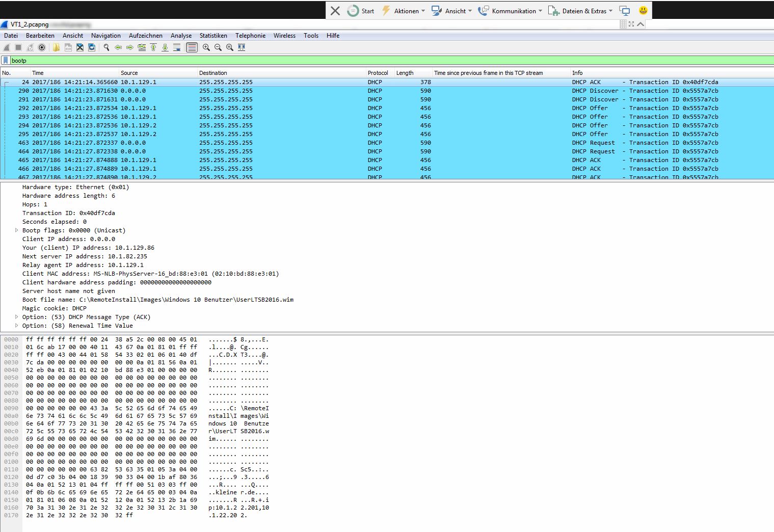Save the capture file
Screen dimensions: 774x532
pyautogui.click(x=68, y=47)
